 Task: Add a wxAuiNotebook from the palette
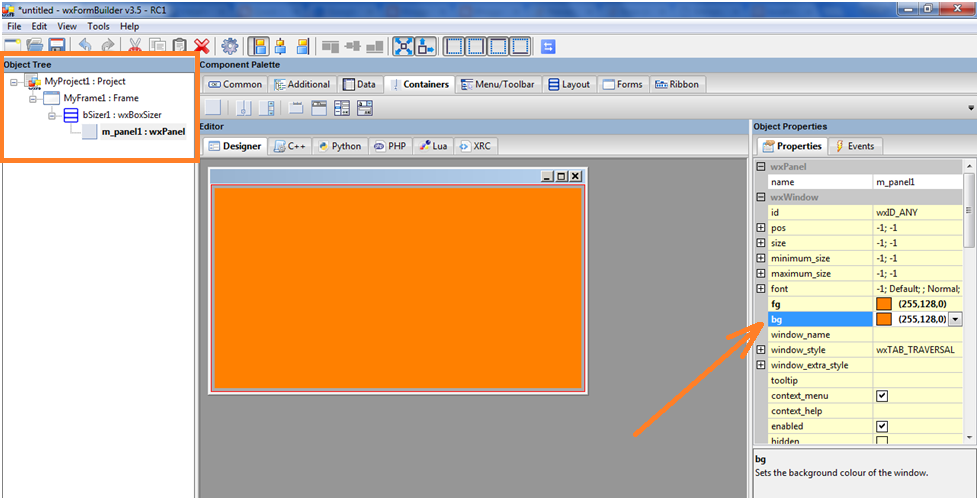(319, 107)
